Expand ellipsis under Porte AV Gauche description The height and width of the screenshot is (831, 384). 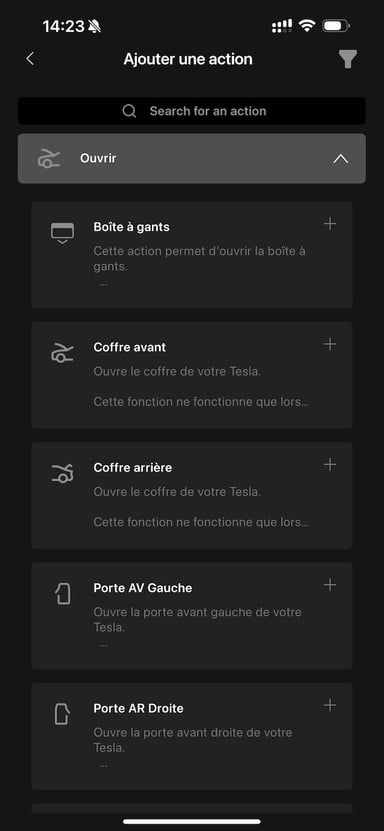[104, 646]
